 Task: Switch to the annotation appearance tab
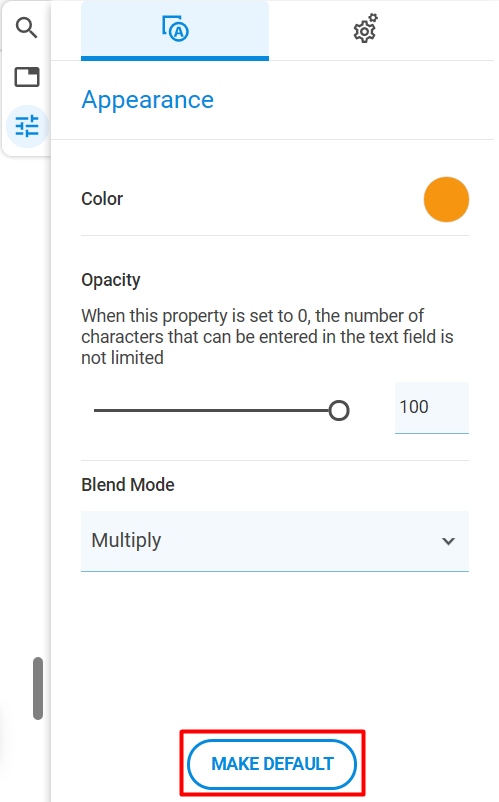175,30
